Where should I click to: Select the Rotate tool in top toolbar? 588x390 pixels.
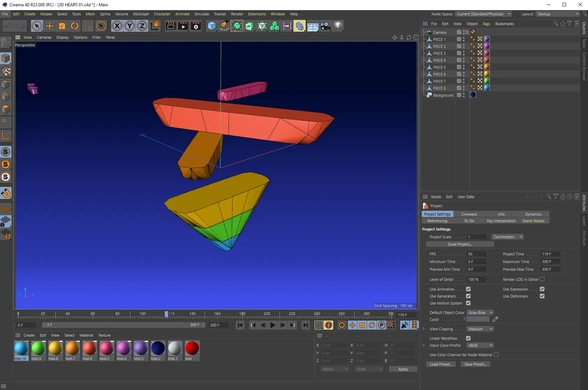click(x=75, y=26)
